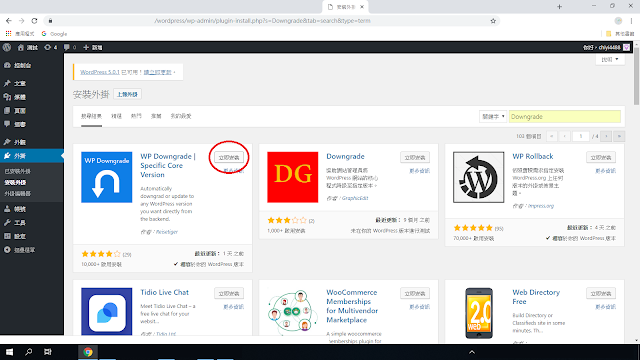
Task: Open the Downgrade plugin title link
Action: 345,156
